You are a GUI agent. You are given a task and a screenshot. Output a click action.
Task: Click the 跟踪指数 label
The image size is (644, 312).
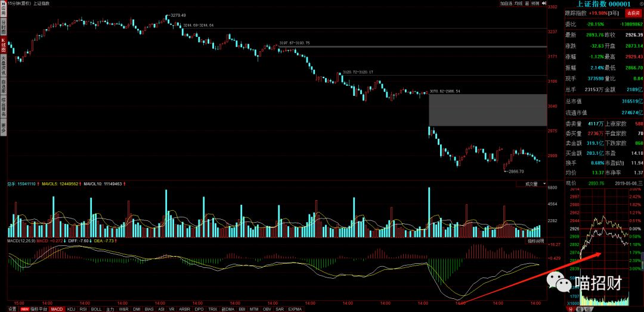(576, 13)
